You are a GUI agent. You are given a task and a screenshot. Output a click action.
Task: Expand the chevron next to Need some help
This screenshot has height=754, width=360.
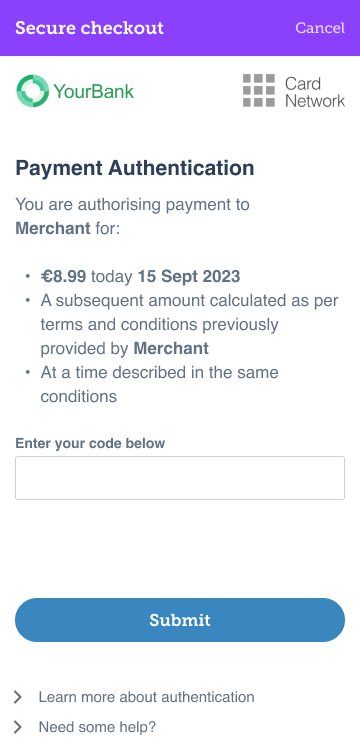coord(18,727)
